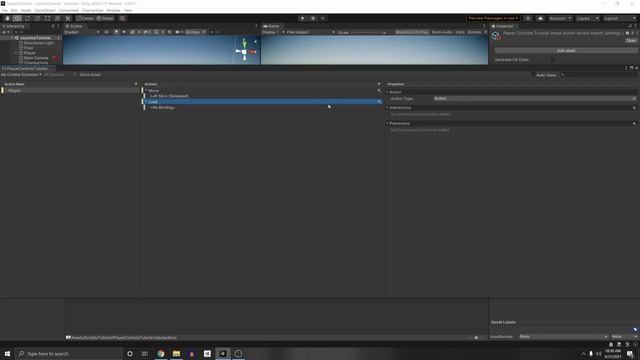Toggle Auto-Save checkbox

533,75
